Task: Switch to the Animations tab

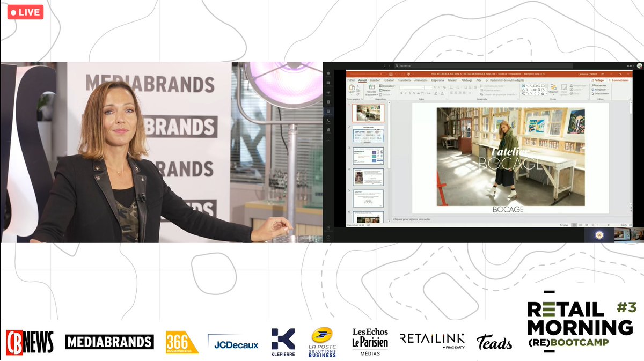Action: (421, 80)
